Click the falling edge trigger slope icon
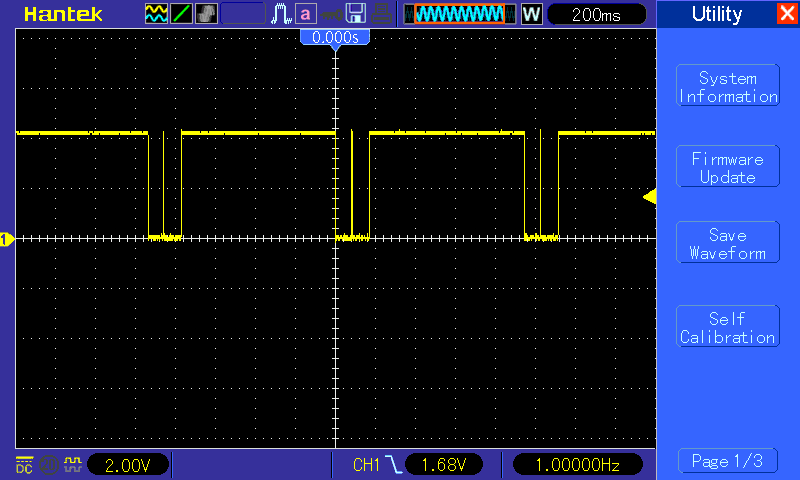The height and width of the screenshot is (480, 800). 393,465
